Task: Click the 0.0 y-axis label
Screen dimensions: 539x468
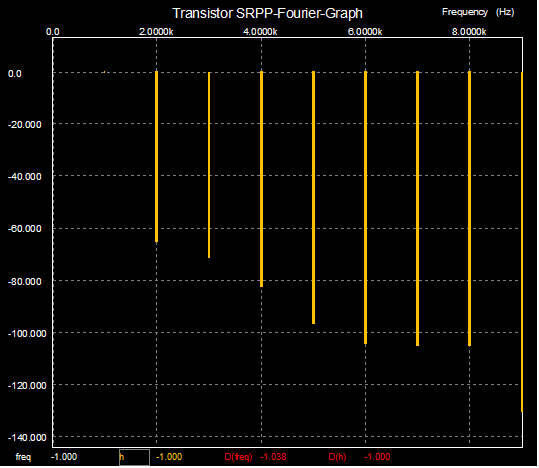Action: (x=15, y=74)
